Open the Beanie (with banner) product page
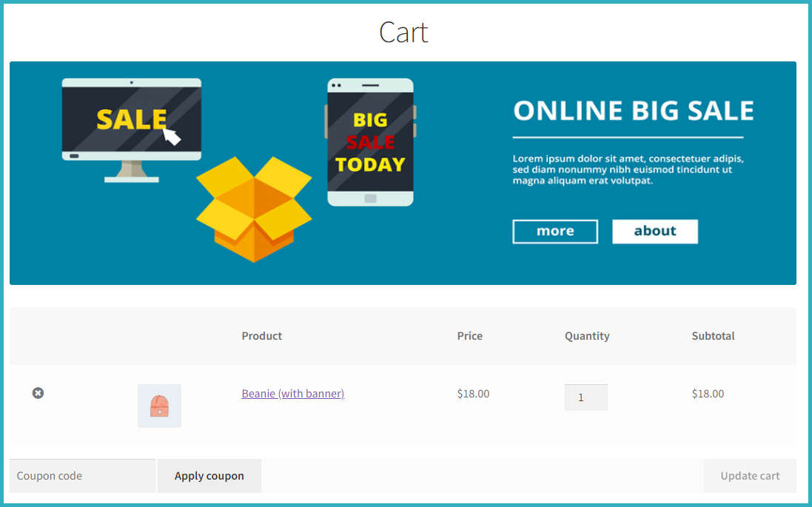This screenshot has width=812, height=507. (x=292, y=393)
